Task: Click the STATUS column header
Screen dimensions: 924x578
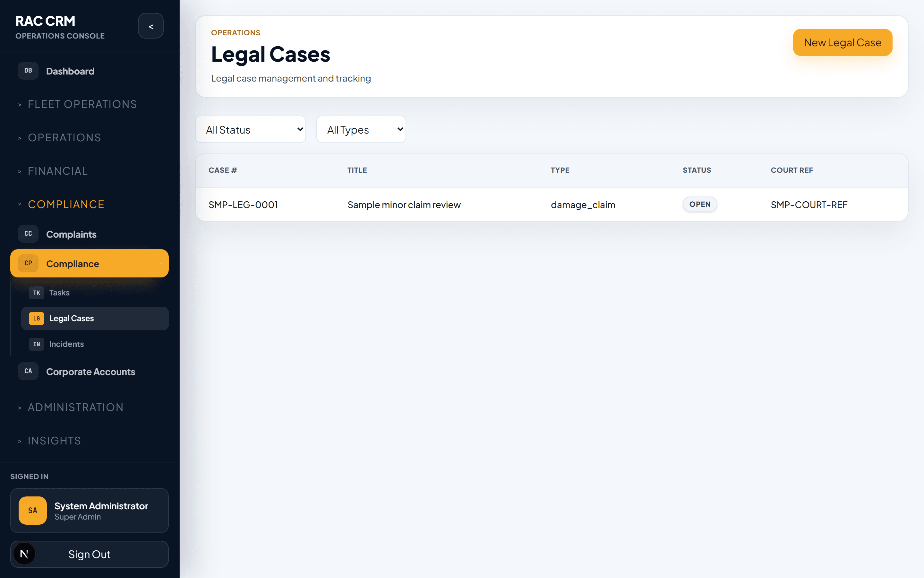Action: [x=697, y=170]
